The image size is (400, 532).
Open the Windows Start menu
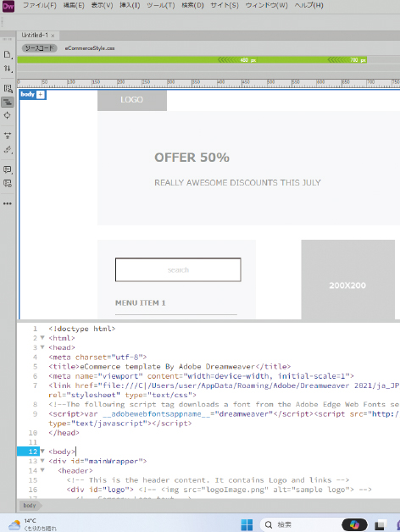pyautogui.click(x=247, y=525)
